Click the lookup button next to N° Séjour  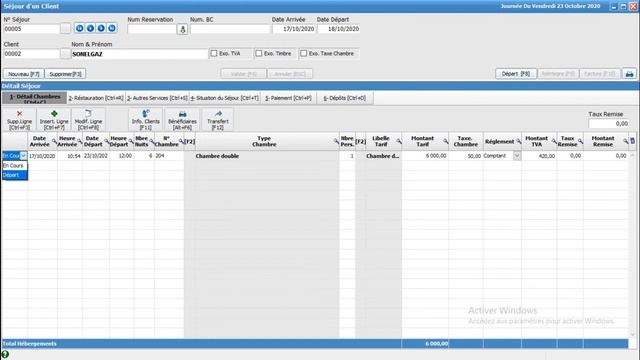click(65, 29)
